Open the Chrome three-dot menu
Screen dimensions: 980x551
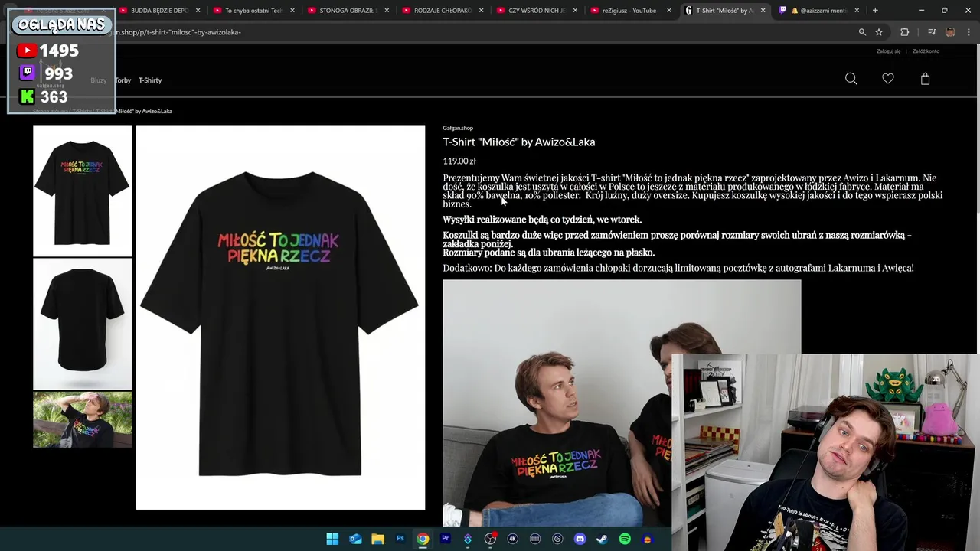pos(969,32)
